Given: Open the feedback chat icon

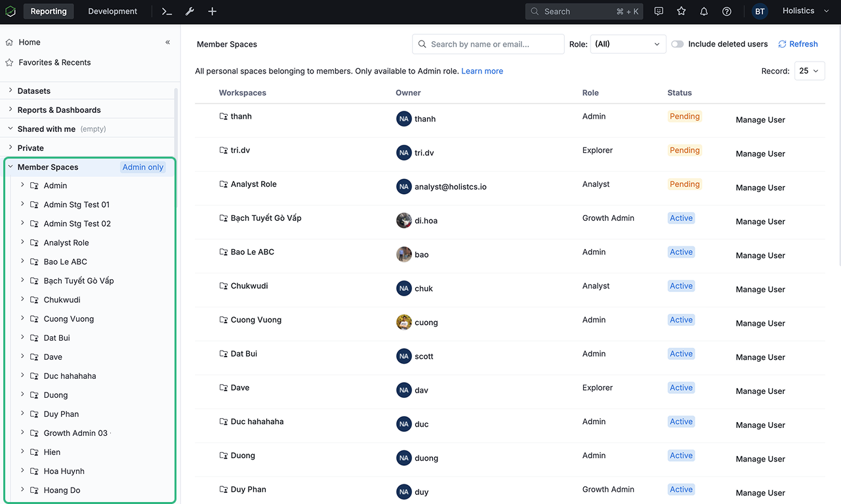Looking at the screenshot, I should [658, 11].
